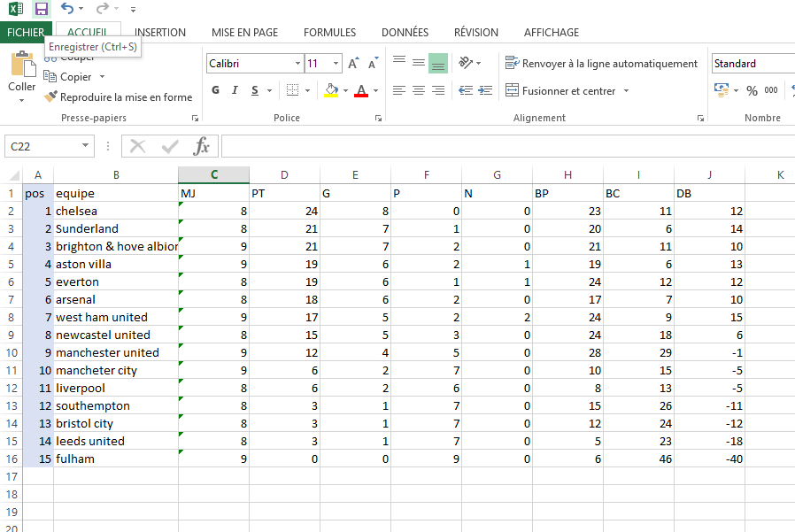795x532 pixels.
Task: Click the fx insert function icon
Action: pos(201,146)
